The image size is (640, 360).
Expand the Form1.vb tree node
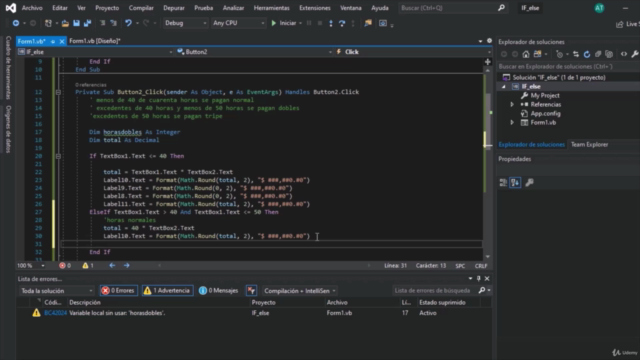click(x=512, y=122)
